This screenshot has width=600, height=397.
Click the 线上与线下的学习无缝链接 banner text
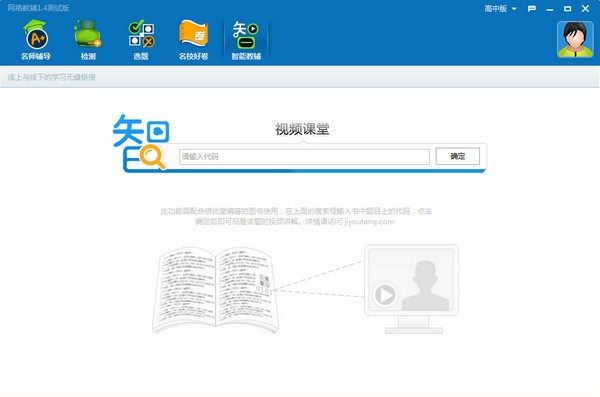click(x=52, y=77)
